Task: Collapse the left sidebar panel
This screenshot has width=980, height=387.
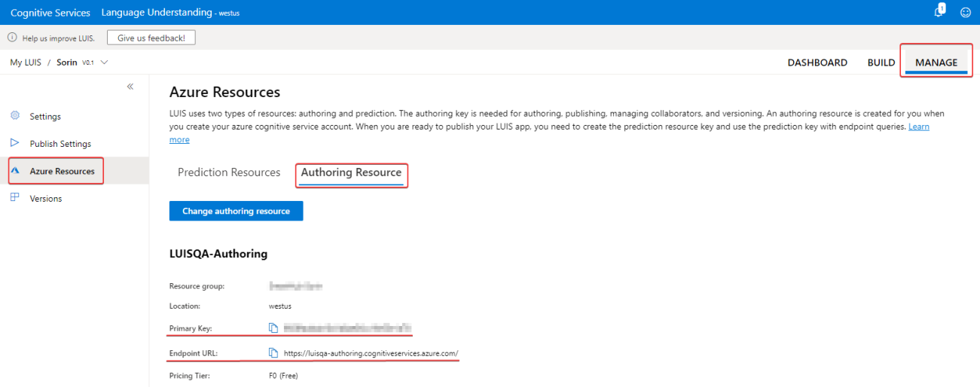Action: [x=130, y=87]
